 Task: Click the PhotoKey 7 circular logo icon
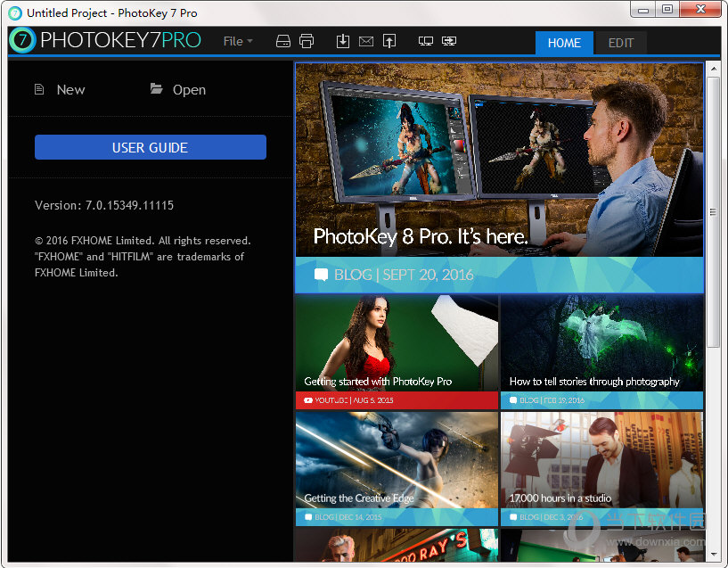tap(22, 40)
